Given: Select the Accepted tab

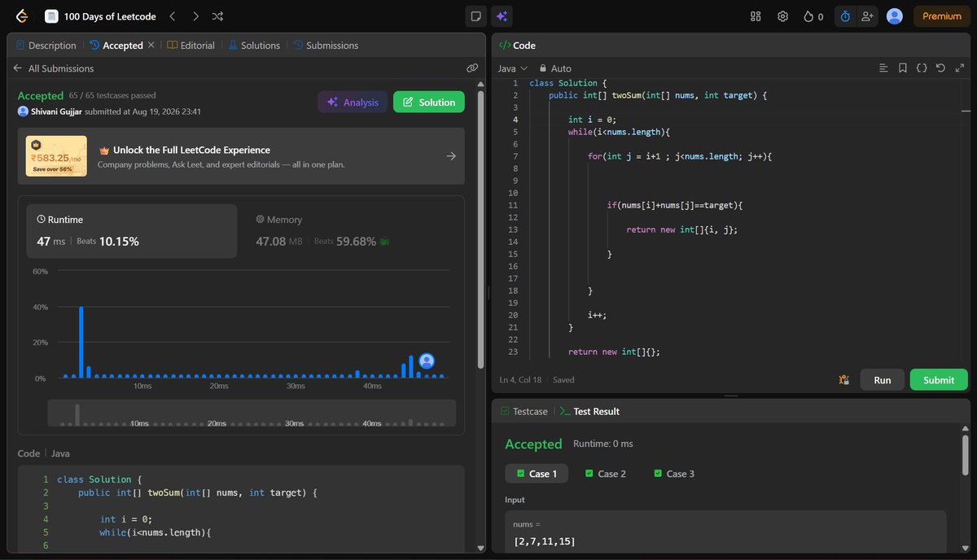Looking at the screenshot, I should coord(117,46).
